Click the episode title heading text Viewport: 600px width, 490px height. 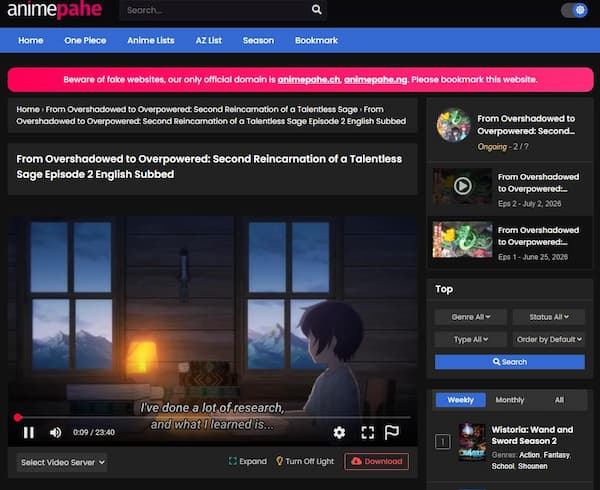tap(209, 167)
